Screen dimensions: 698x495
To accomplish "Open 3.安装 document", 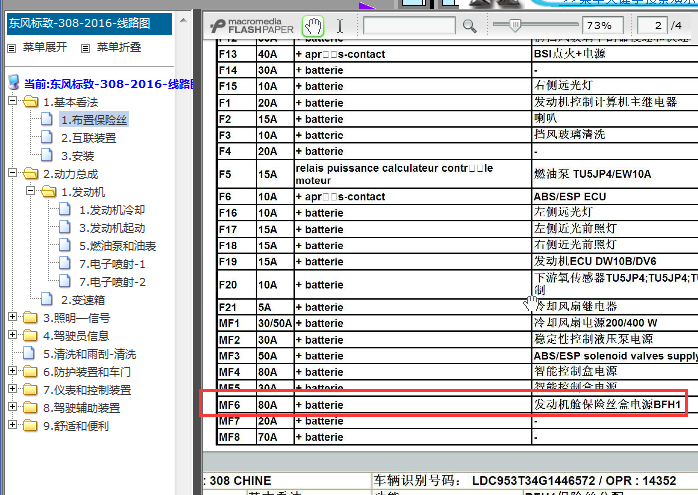I will click(x=78, y=156).
